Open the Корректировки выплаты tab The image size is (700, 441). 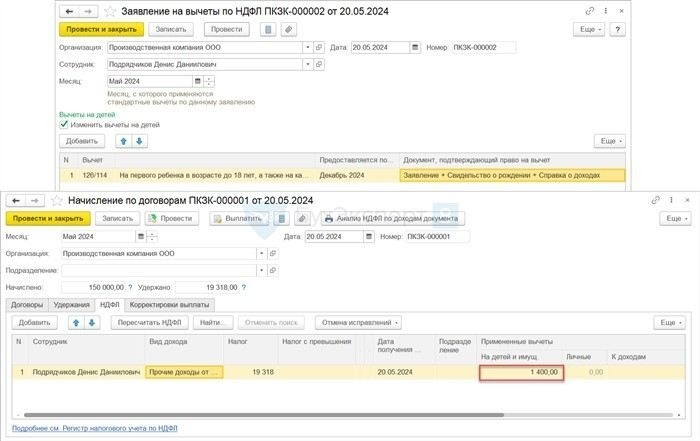(x=172, y=304)
